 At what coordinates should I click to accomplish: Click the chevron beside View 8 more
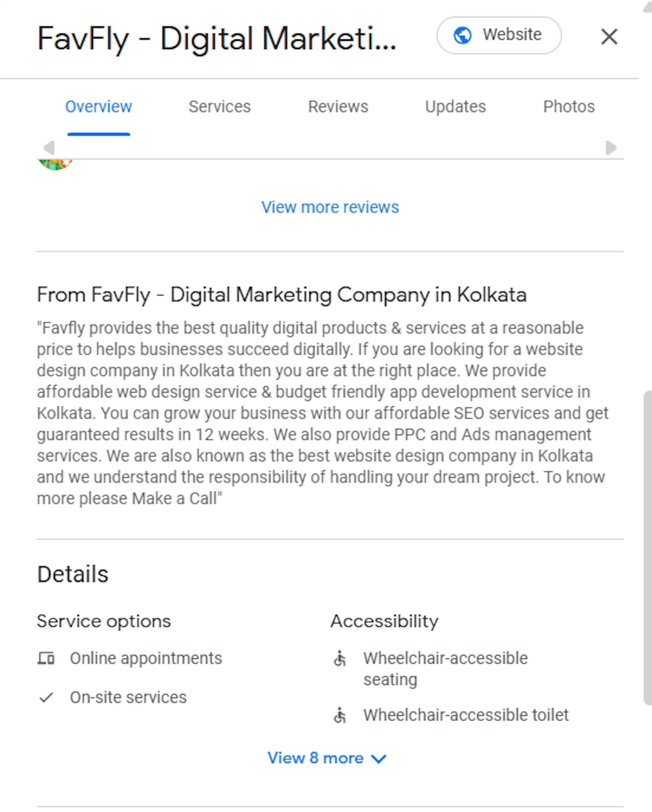[378, 759]
